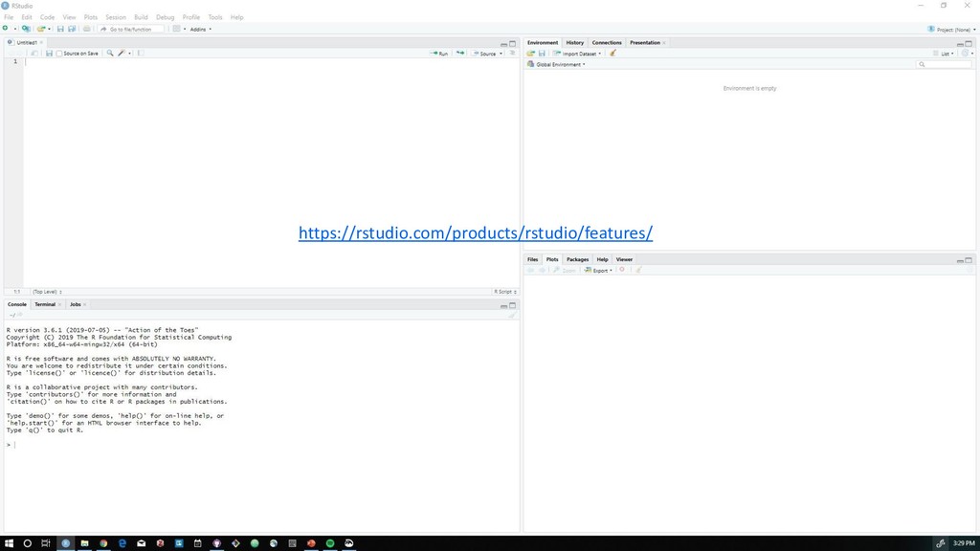The image size is (980, 551).
Task: Click the next plot arrow in Plots pane
Action: (542, 270)
